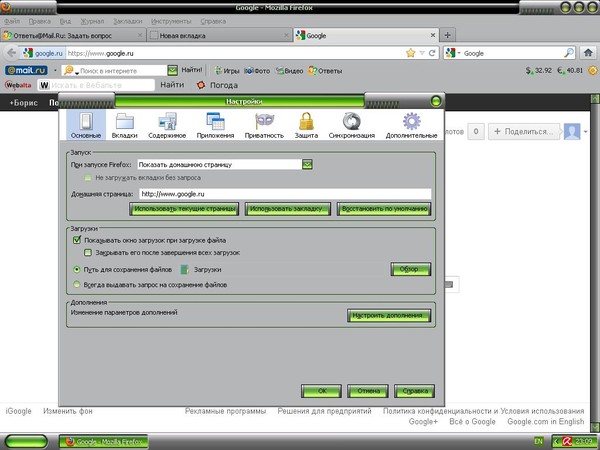The height and width of the screenshot is (450, 600).
Task: Open Ответы on the Mail.ru toolbar
Action: pyautogui.click(x=325, y=71)
